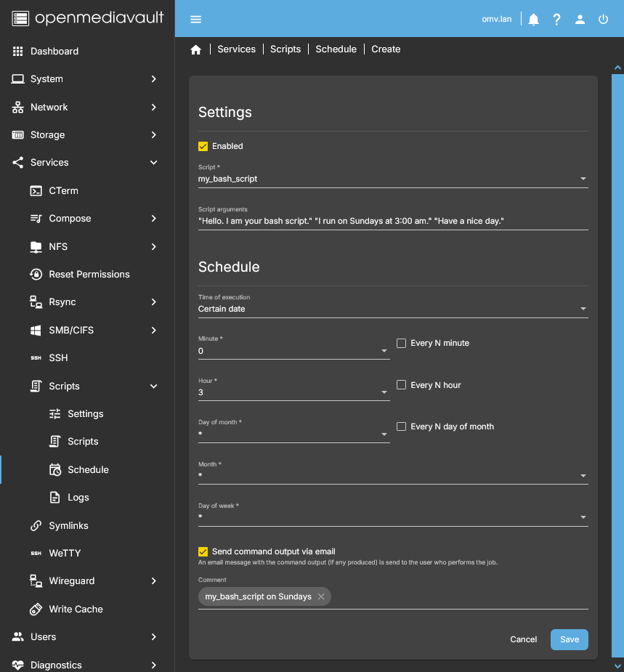The height and width of the screenshot is (672, 624).
Task: Open the Time of execution dropdown
Action: click(392, 309)
